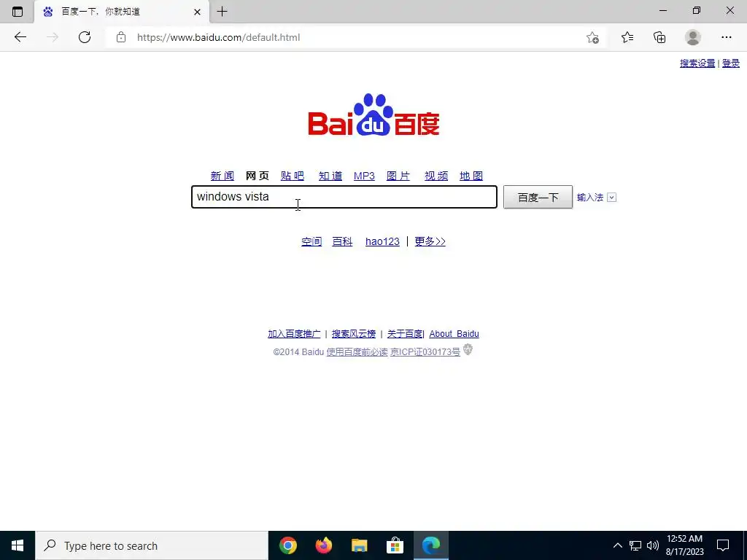Click the 登录 login link
Viewport: 747px width, 560px height.
click(731, 63)
